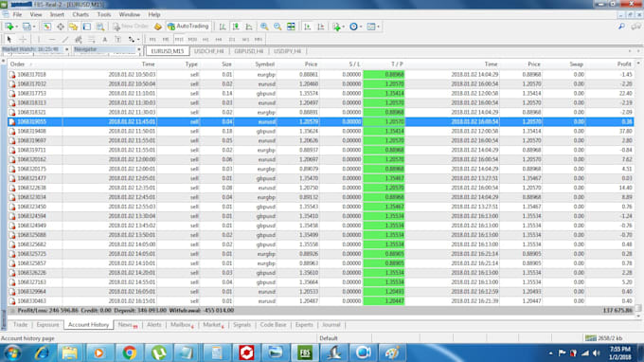The image size is (644, 362).
Task: Open the chart Templates icon
Action: click(371, 27)
